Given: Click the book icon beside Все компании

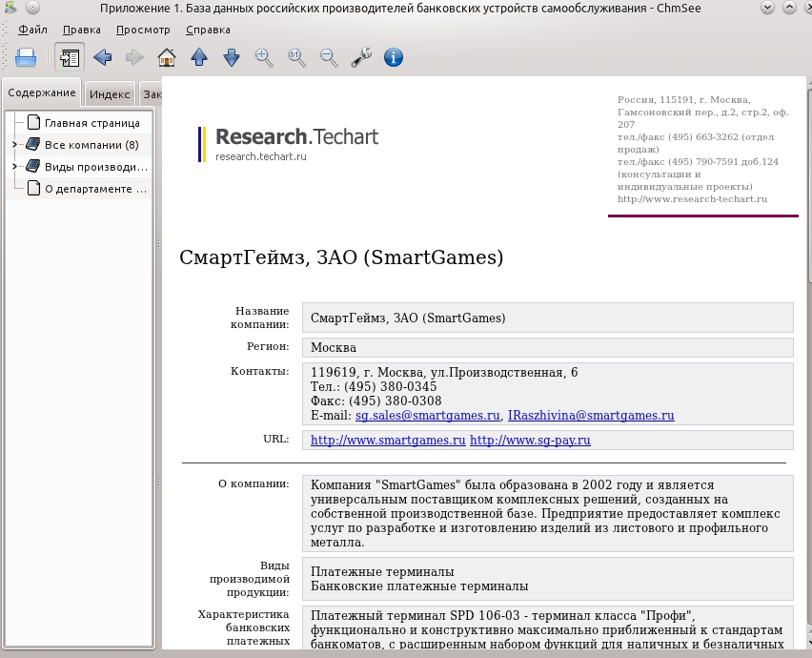Looking at the screenshot, I should pyautogui.click(x=33, y=144).
